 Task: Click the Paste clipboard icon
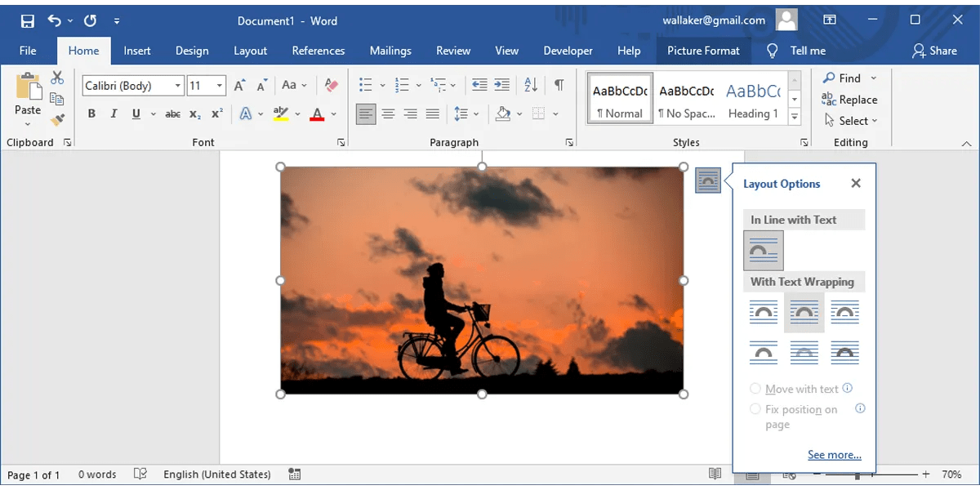click(x=28, y=87)
